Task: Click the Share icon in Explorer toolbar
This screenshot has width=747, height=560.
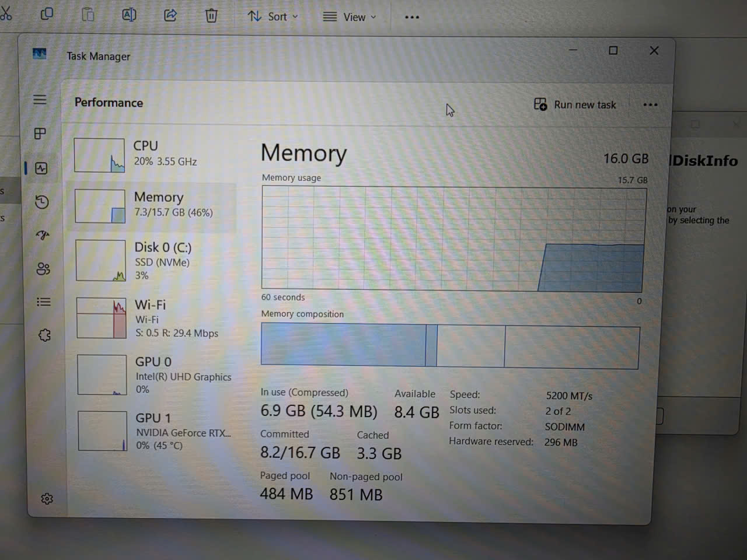Action: 170,15
